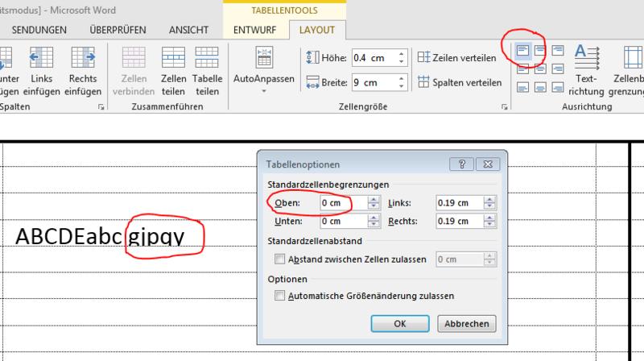Image resolution: width=644 pixels, height=361 pixels.
Task: Click Spalten verteilen in the ribbon
Action: pos(460,82)
